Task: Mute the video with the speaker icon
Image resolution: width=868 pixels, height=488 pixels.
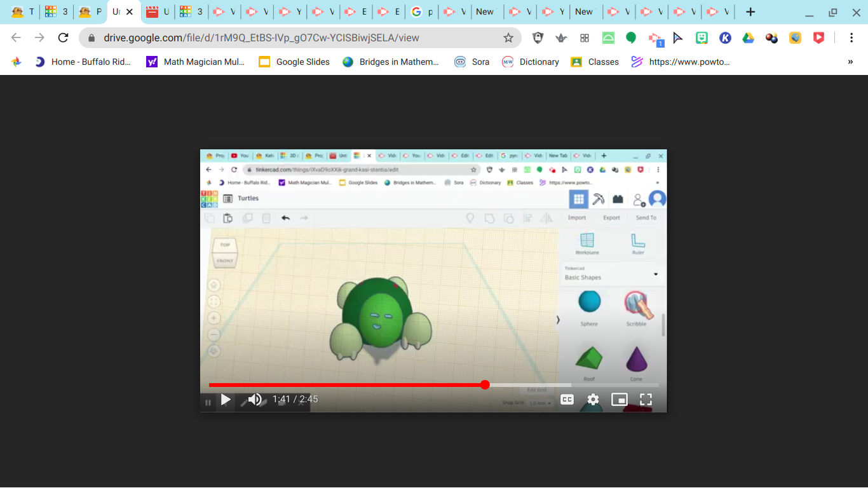Action: point(255,400)
